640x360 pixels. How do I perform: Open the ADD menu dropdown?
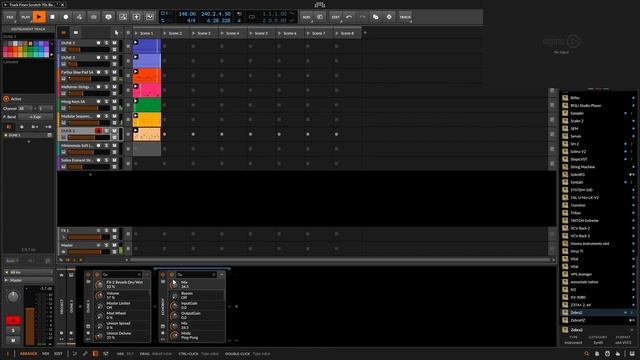[306, 17]
